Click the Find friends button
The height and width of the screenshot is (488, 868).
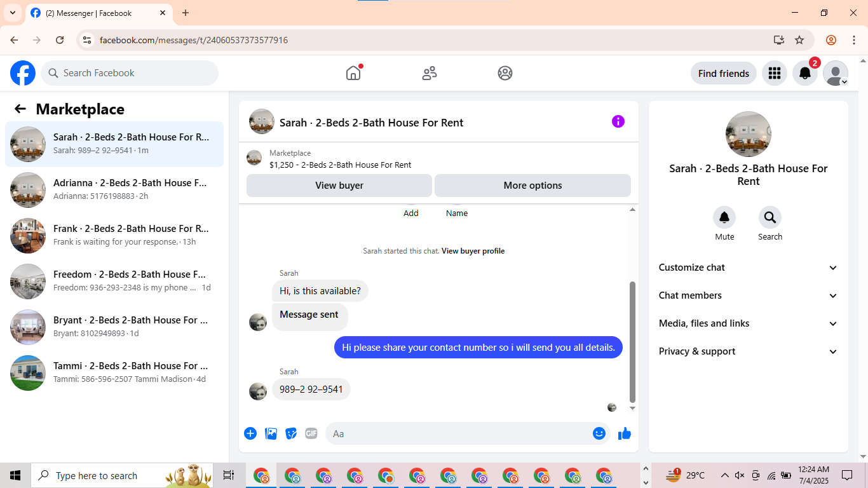(724, 73)
